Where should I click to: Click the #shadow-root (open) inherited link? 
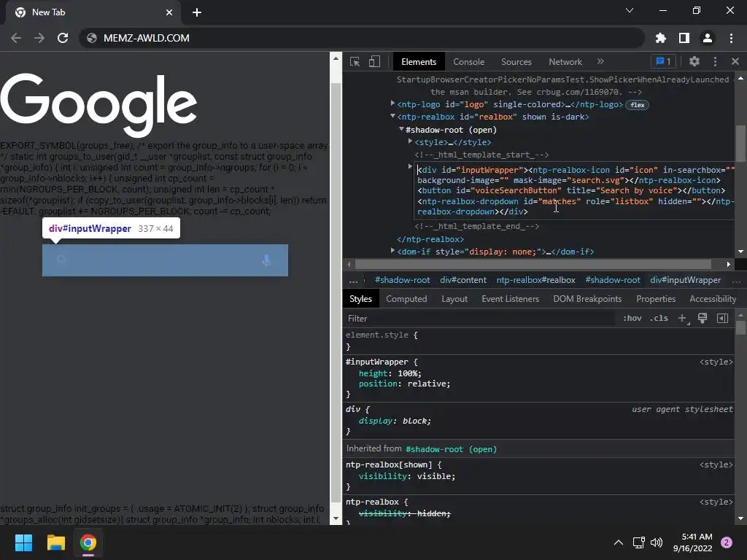pyautogui.click(x=451, y=449)
